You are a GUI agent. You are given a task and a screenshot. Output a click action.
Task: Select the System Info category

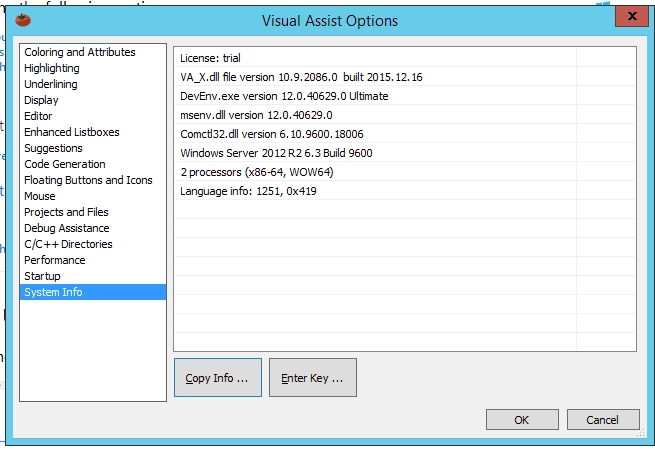click(93, 292)
